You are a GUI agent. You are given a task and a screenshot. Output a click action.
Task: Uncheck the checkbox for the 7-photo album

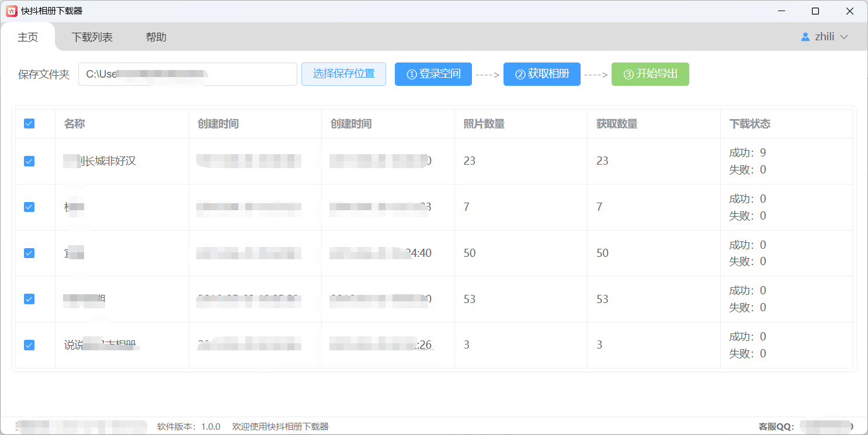click(29, 207)
